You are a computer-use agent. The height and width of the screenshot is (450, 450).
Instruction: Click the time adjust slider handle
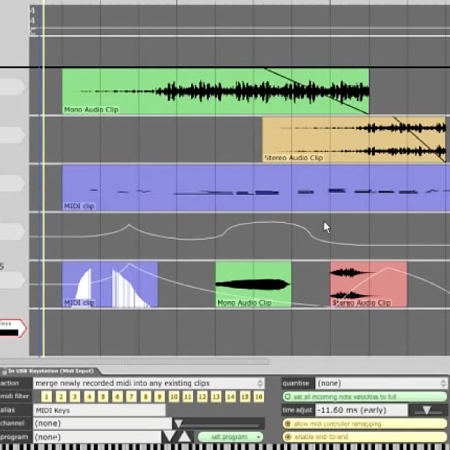pos(426,410)
